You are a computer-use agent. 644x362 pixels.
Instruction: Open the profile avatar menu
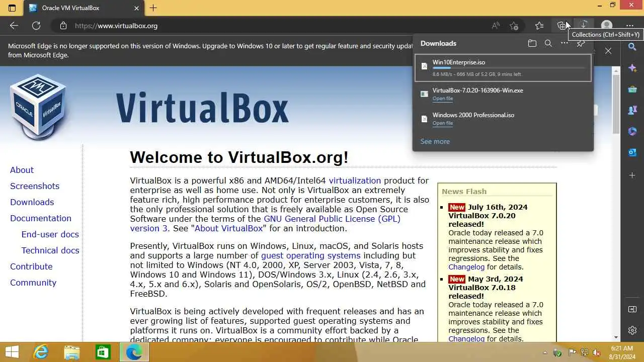coord(607,26)
